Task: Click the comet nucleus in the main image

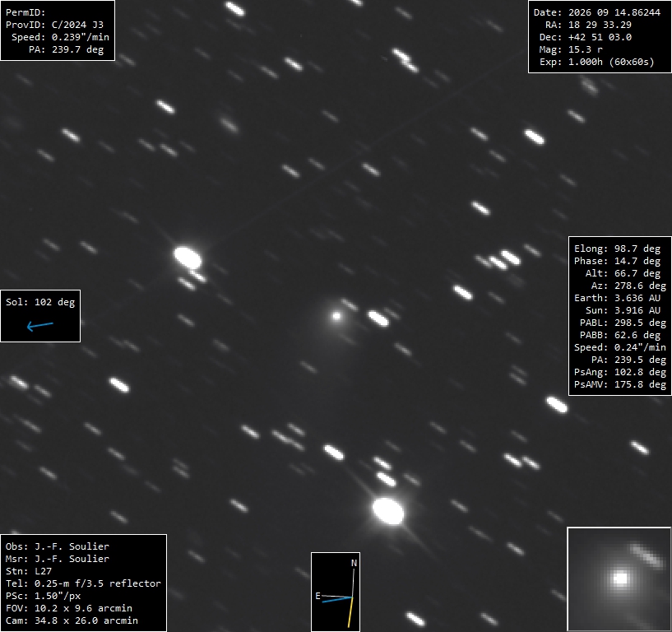Action: 336,317
